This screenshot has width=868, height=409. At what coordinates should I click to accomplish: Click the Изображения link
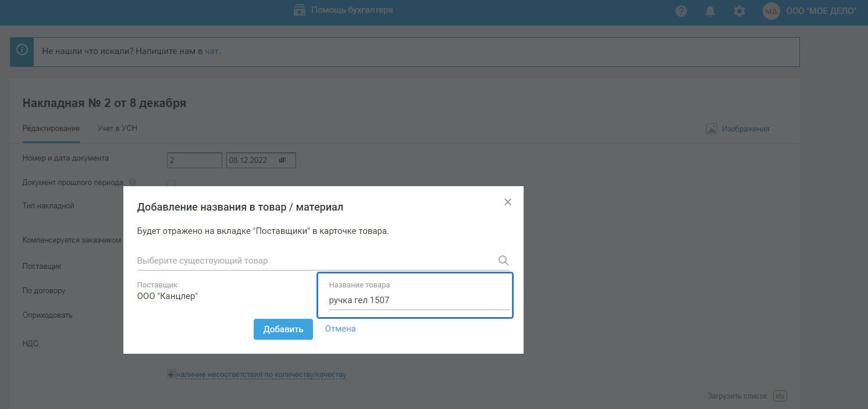[746, 129]
